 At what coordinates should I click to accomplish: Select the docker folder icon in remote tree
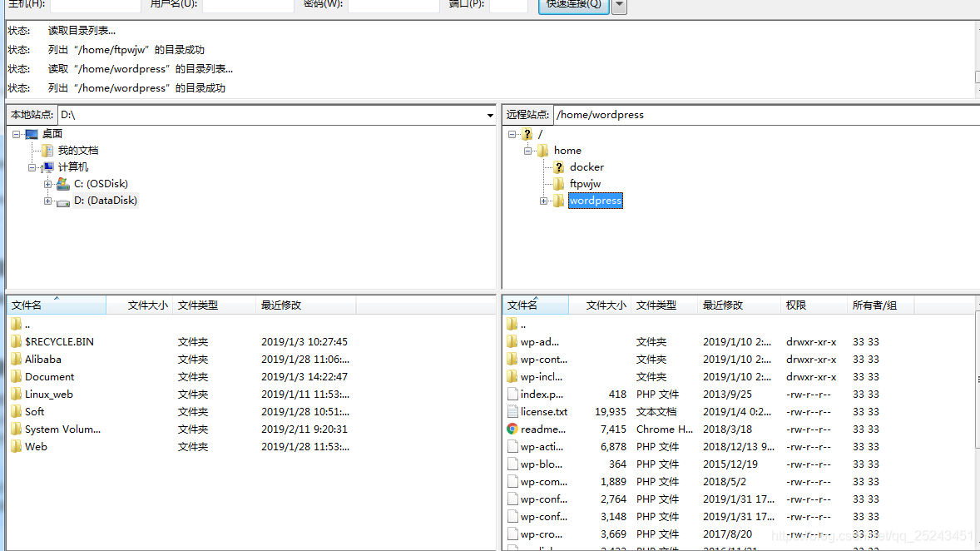(559, 167)
